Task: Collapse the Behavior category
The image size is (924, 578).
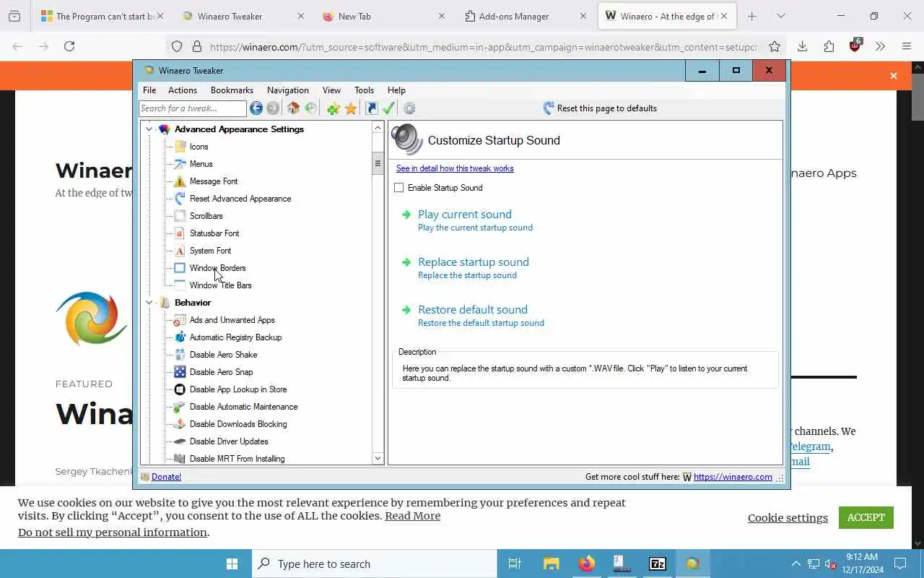Action: pyautogui.click(x=149, y=303)
